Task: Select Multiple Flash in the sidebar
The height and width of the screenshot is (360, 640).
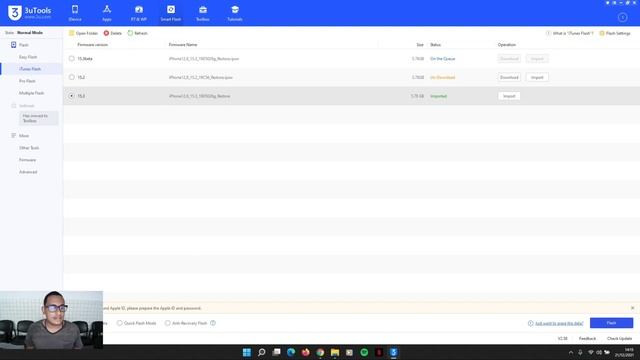Action: click(x=31, y=93)
